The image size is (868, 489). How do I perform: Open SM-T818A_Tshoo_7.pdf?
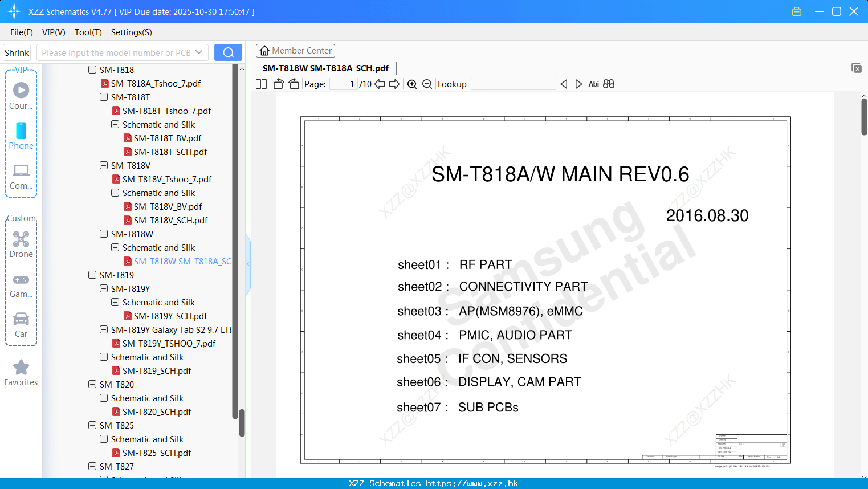tap(150, 83)
